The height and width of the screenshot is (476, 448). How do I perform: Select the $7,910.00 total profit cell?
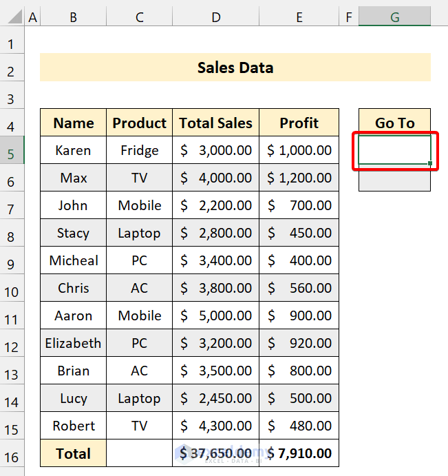[299, 453]
